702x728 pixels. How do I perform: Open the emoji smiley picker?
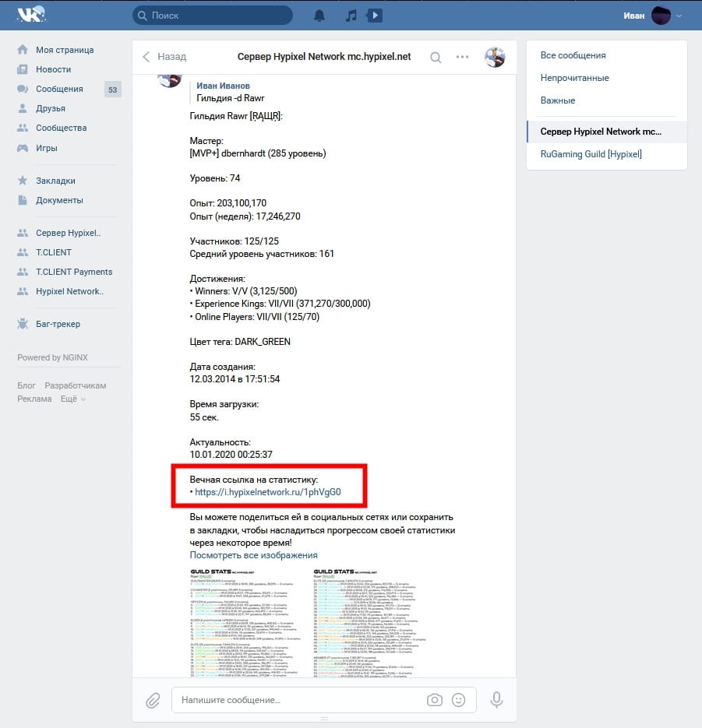(459, 700)
